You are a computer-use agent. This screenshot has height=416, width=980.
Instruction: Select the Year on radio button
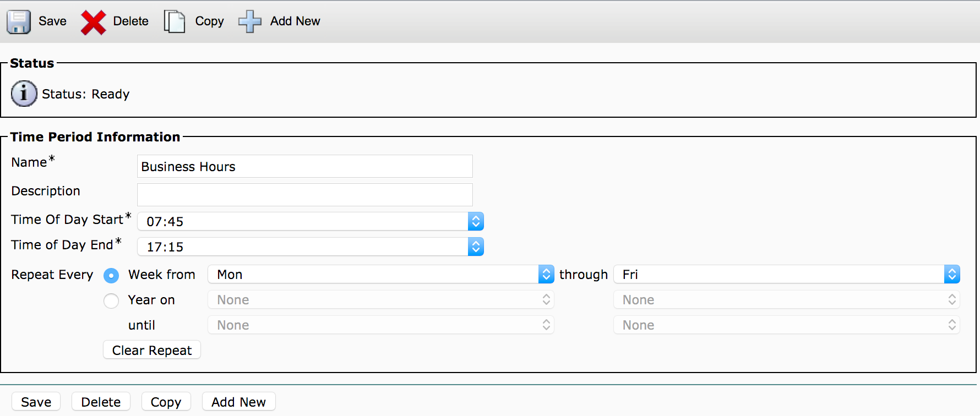[x=111, y=300]
